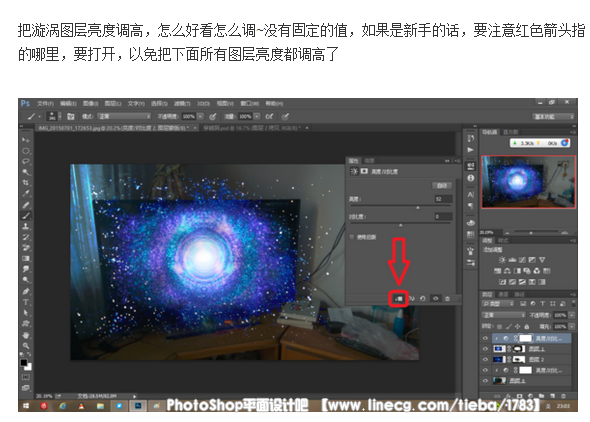The image size is (590, 422).
Task: Open the layer fill dropdown arrow
Action: click(572, 326)
